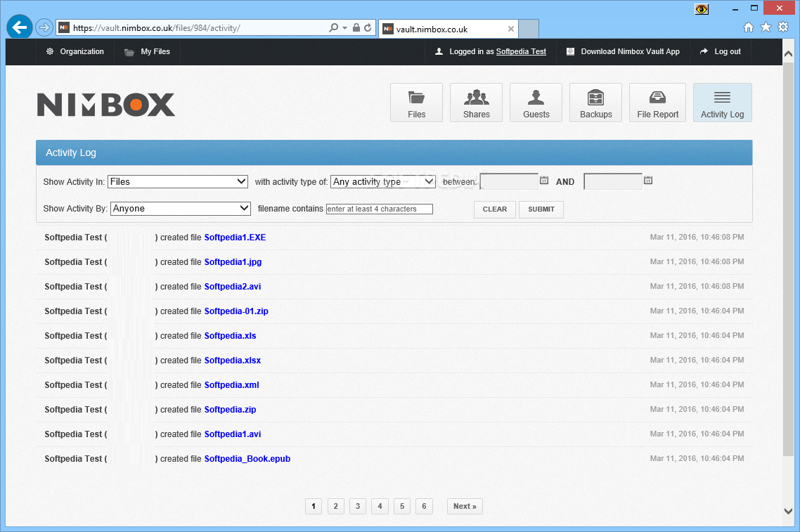Click the SUBMIT button
This screenshot has width=800, height=532.
(x=541, y=209)
